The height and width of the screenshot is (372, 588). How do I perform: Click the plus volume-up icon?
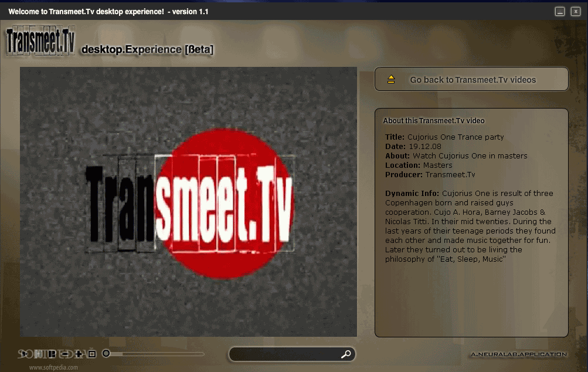tap(79, 354)
